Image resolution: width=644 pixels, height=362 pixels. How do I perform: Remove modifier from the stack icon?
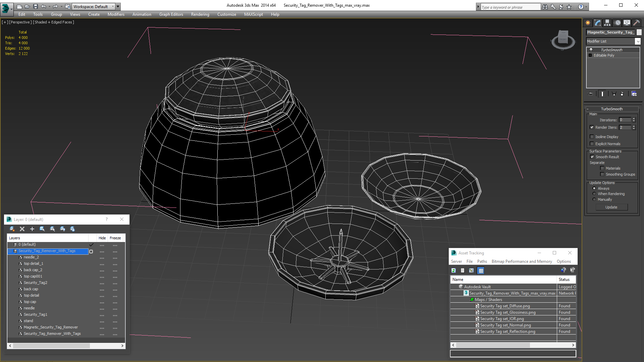(x=622, y=94)
